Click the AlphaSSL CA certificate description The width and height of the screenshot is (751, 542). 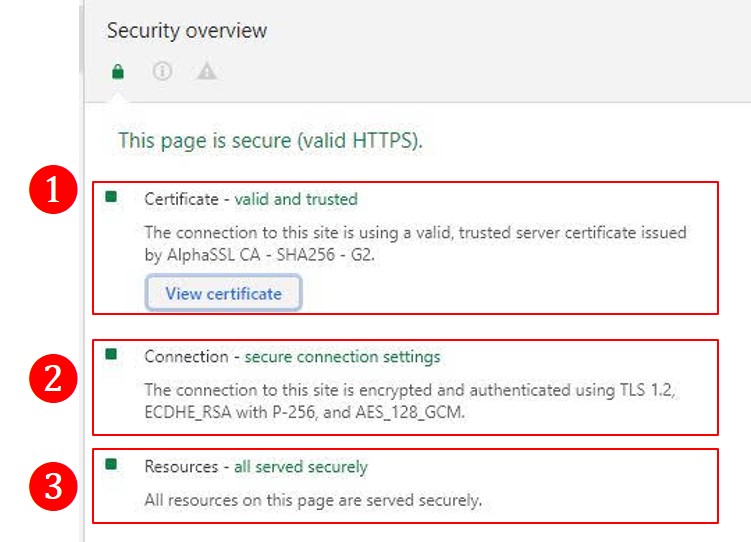(x=415, y=244)
